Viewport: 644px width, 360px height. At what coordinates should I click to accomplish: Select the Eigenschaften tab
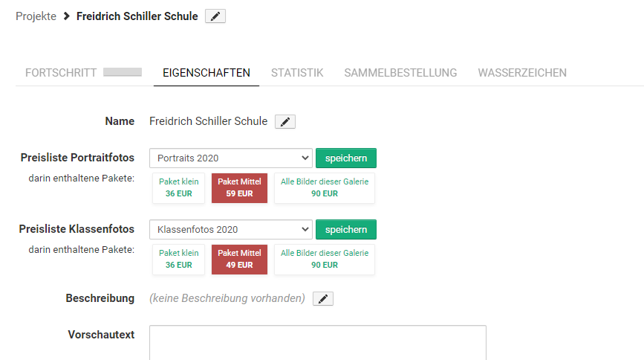[x=206, y=73]
